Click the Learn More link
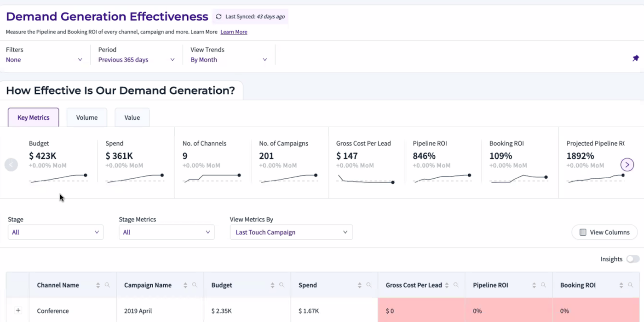The image size is (644, 322). coord(234,32)
